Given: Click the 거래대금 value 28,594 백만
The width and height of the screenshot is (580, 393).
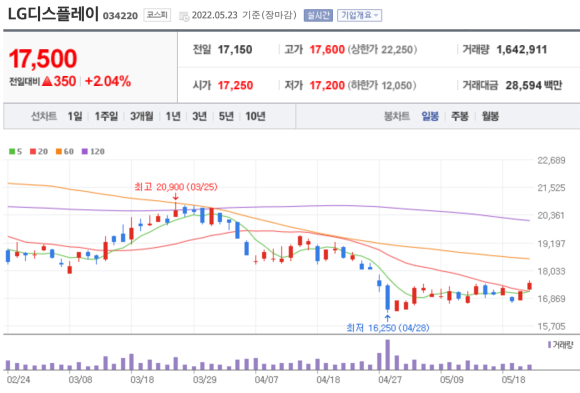Looking at the screenshot, I should click(x=534, y=85).
